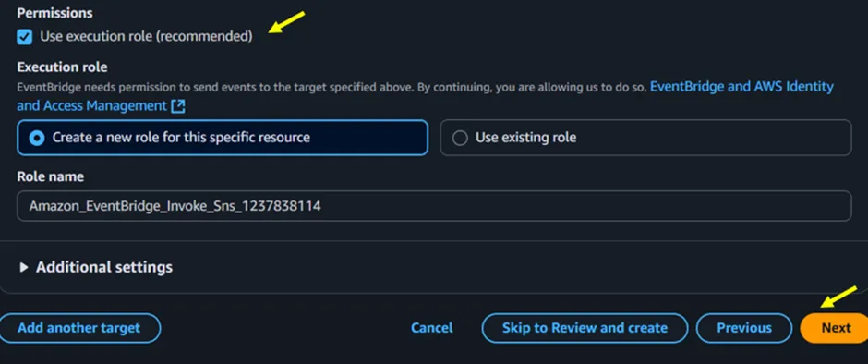
Task: Click inside the Role name text field
Action: 434,206
